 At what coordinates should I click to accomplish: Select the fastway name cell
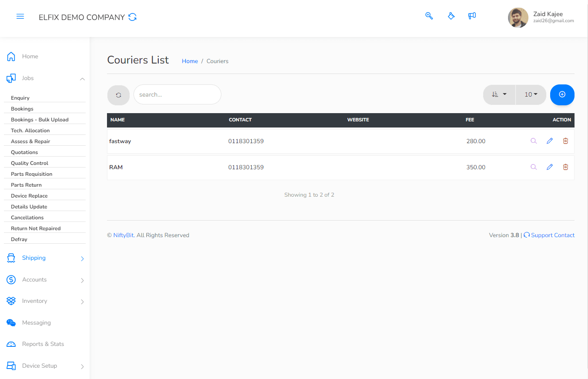coord(120,141)
